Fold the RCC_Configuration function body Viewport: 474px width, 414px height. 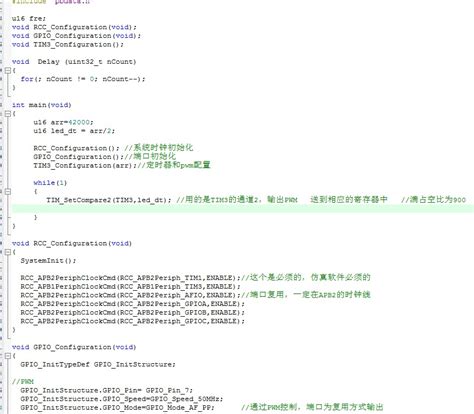7,252
